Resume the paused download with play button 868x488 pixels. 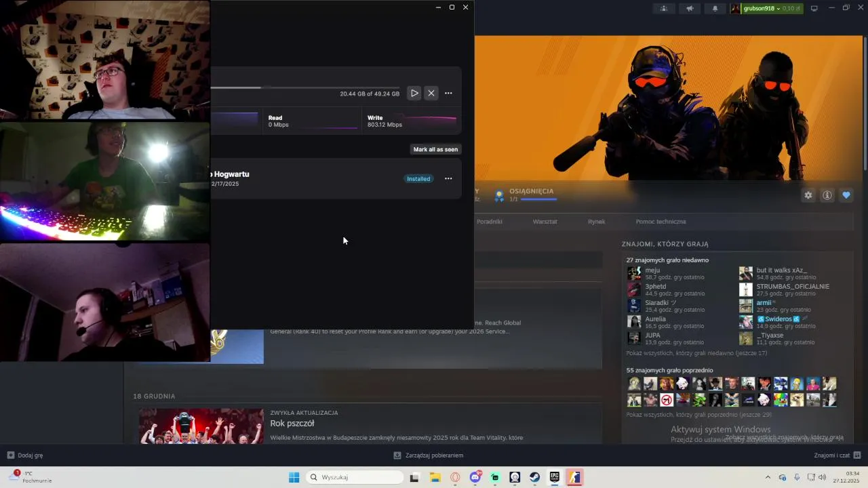pos(414,94)
